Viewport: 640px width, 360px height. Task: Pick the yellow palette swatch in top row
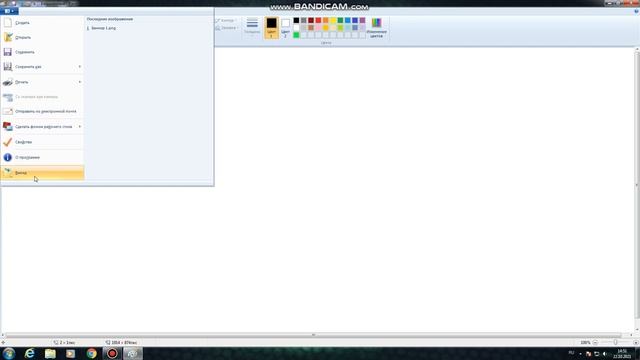coord(333,20)
